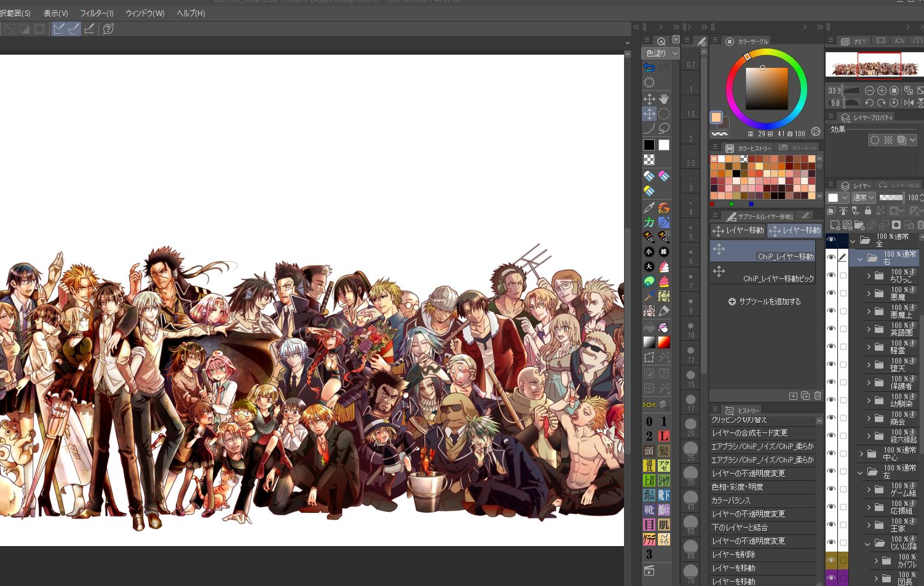
Task: Delete sub tool with trash icon
Action: 818,396
